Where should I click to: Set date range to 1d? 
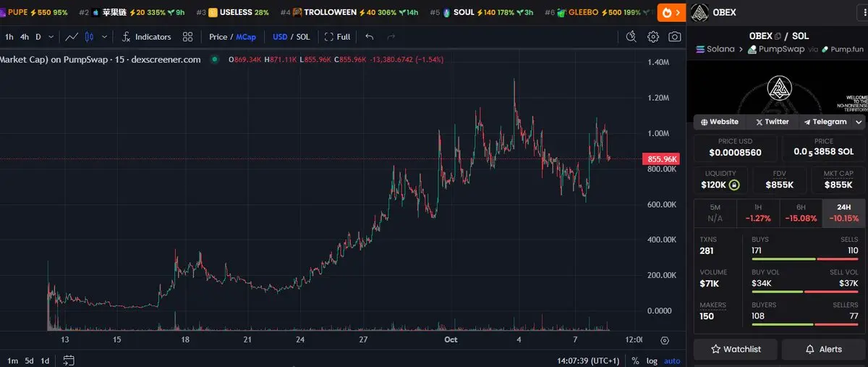tap(45, 360)
